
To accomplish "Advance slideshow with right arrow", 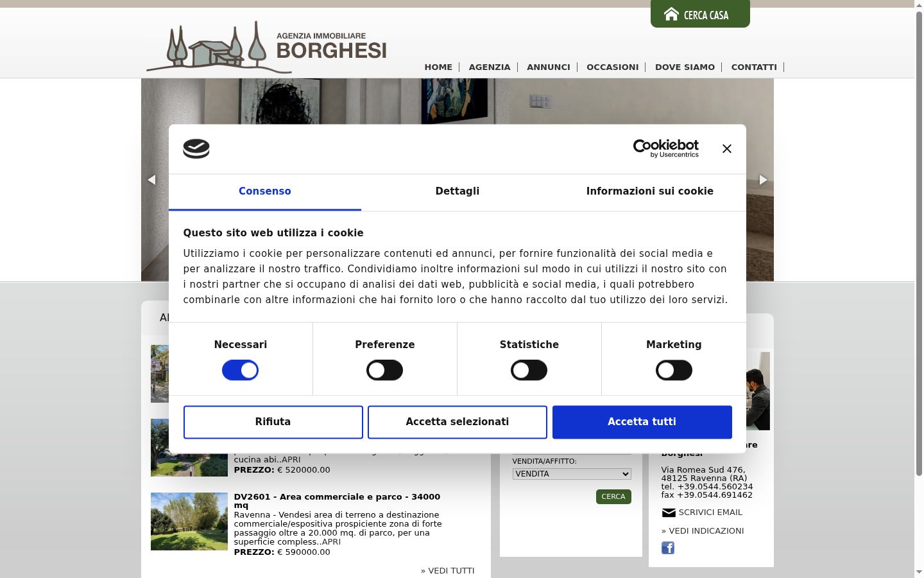I will tap(763, 180).
